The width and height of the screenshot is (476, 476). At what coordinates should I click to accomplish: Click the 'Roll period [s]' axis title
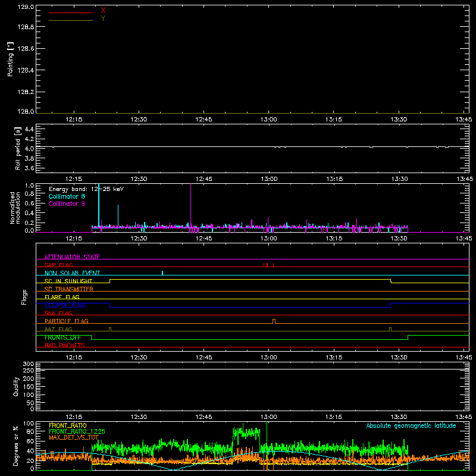18,148
